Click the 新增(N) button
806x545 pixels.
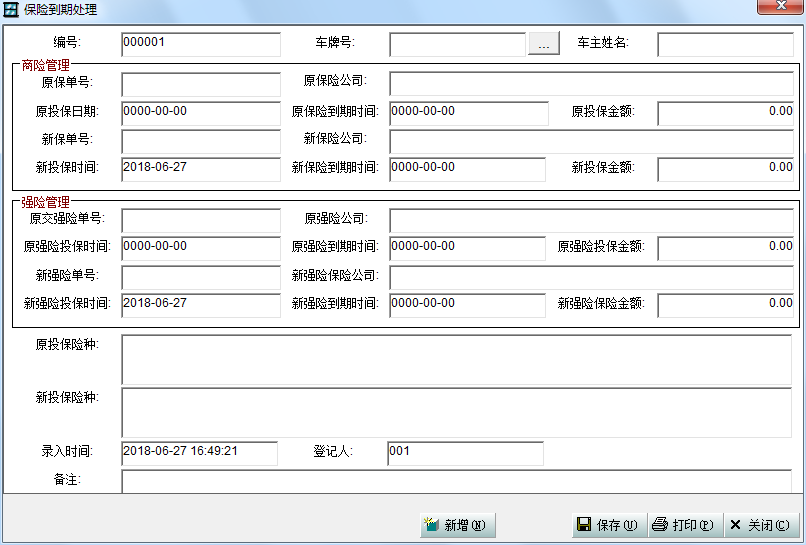tap(457, 525)
